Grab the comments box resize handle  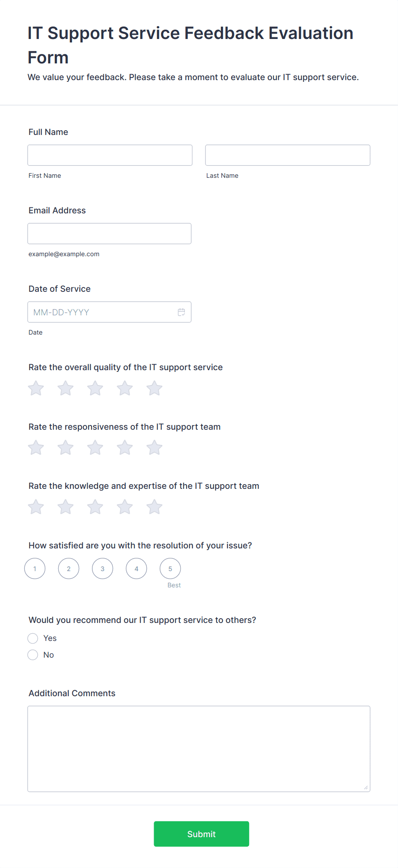[366, 787]
